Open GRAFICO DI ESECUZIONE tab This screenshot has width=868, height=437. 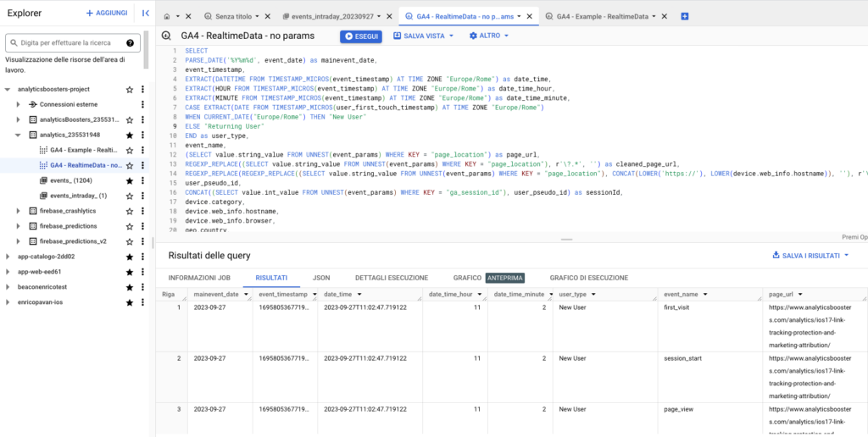(588, 278)
